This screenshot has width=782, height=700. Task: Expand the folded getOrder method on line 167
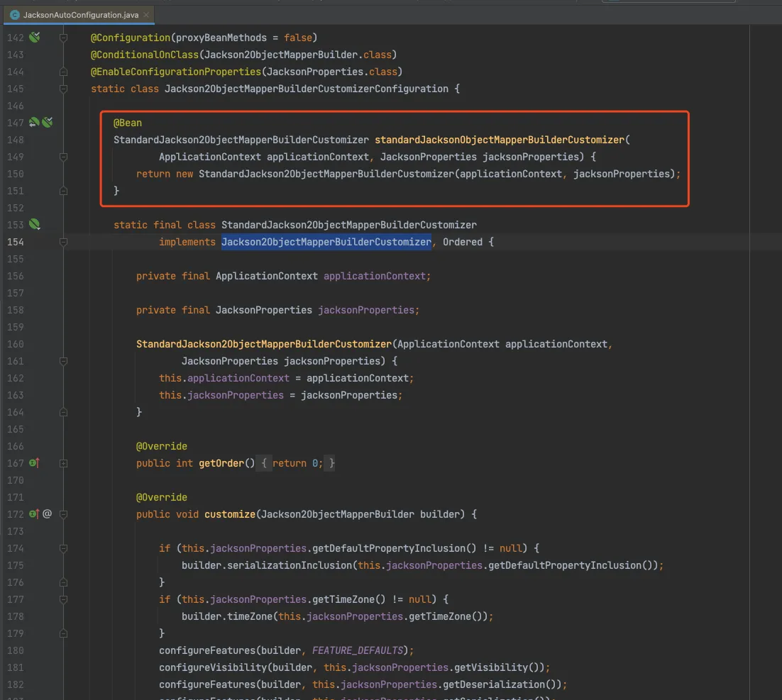click(x=64, y=463)
